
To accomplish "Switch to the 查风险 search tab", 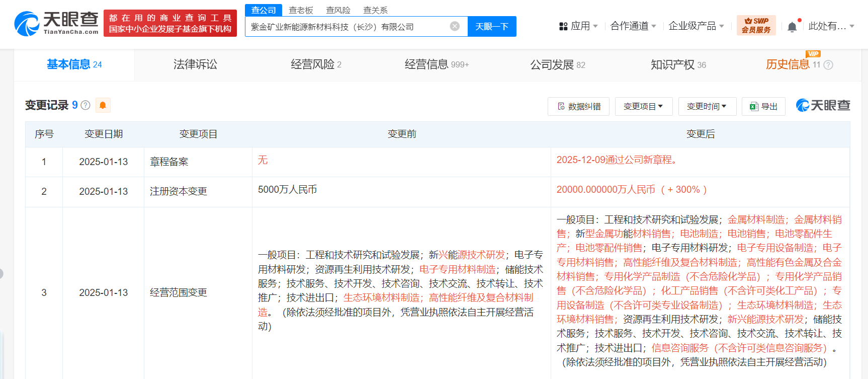I will click(338, 10).
